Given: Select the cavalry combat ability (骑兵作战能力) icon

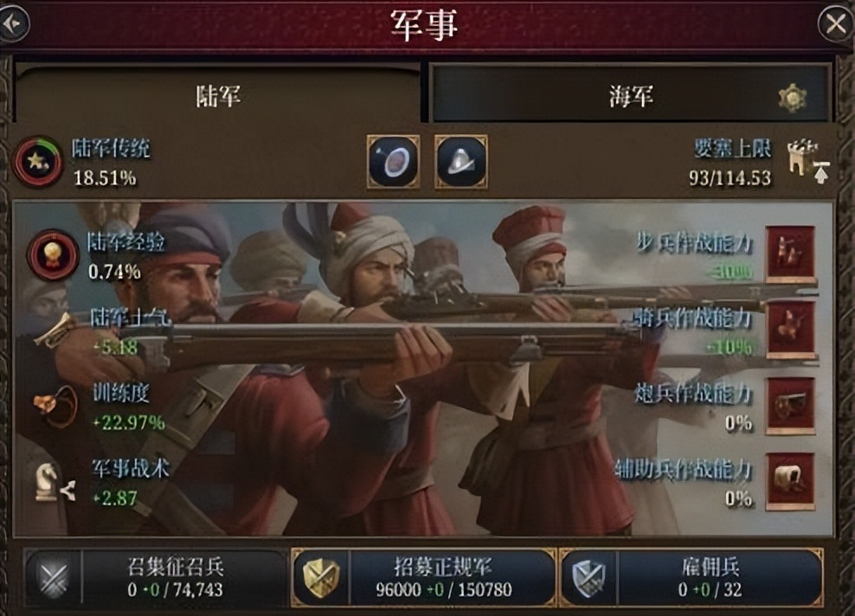Looking at the screenshot, I should [791, 330].
